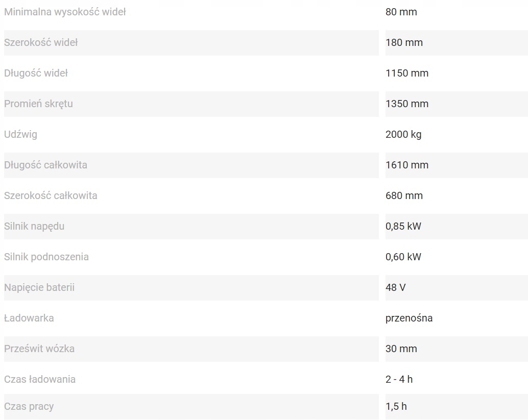Click the 'Promień skrętu' row label
528x420 pixels.
coord(38,104)
